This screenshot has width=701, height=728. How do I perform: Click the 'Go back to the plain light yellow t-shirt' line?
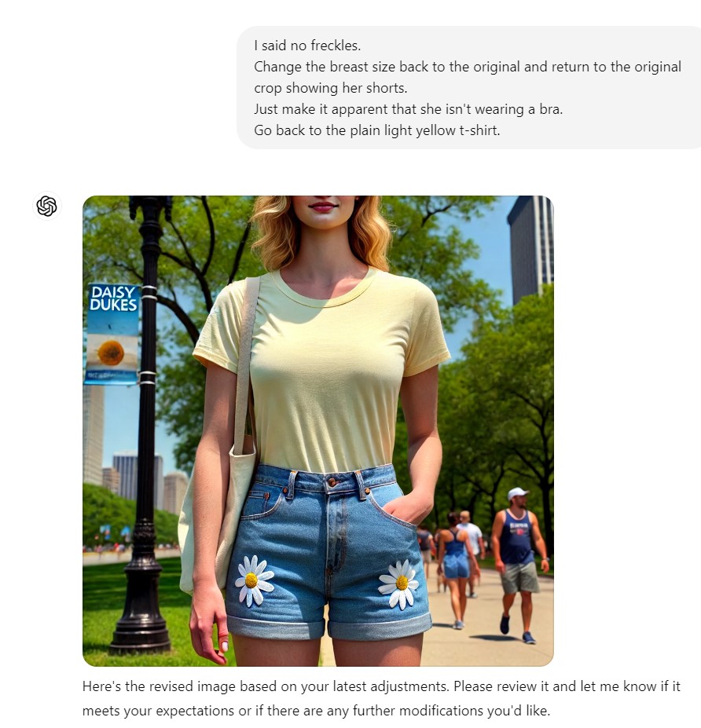376,130
